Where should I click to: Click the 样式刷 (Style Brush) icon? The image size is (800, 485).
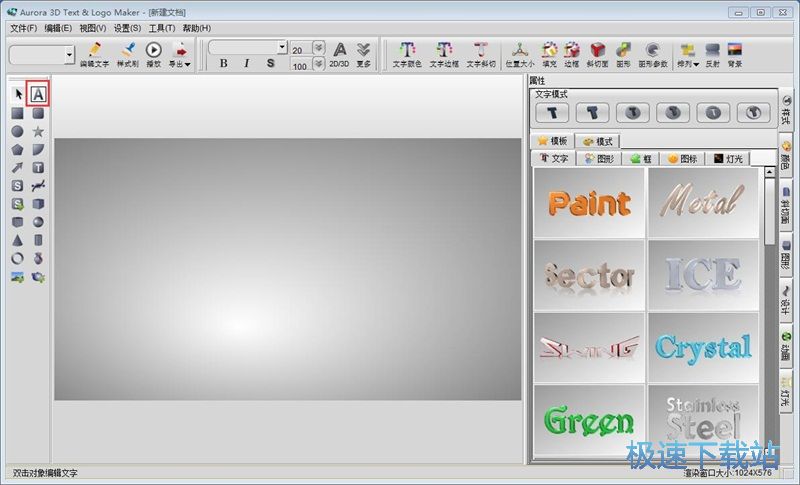128,55
